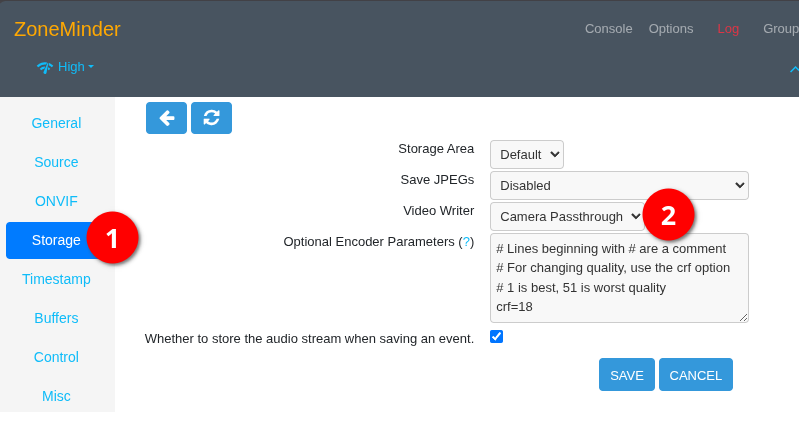This screenshot has height=447, width=799.
Task: Click inside the encoder parameters text area
Action: [x=619, y=278]
